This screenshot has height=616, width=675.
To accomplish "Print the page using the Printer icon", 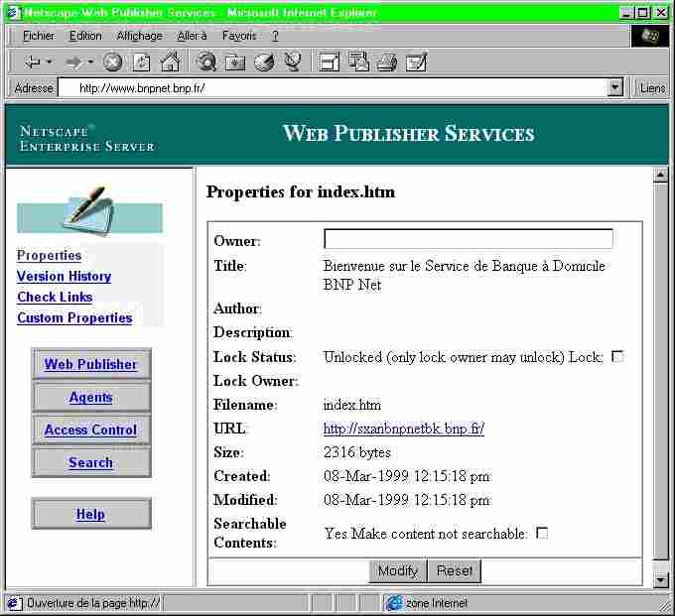I will coord(387,62).
